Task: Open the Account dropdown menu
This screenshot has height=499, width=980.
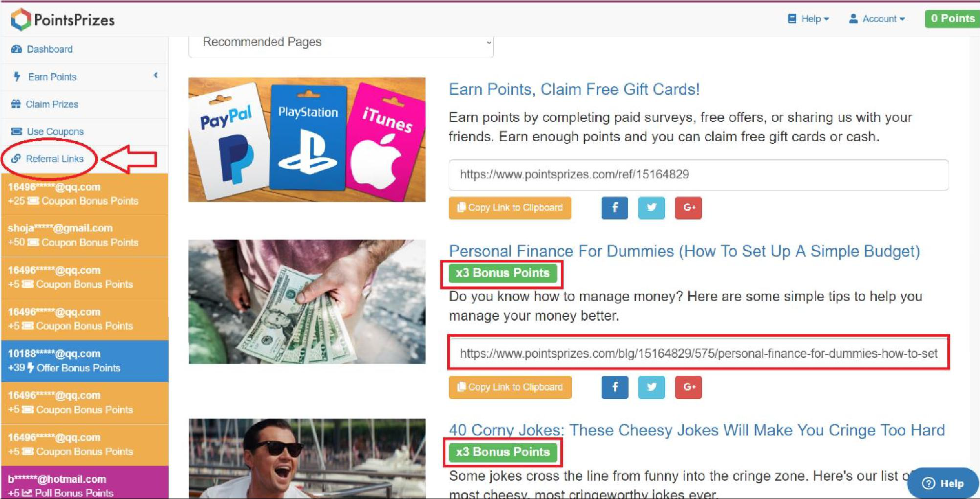Action: (877, 19)
